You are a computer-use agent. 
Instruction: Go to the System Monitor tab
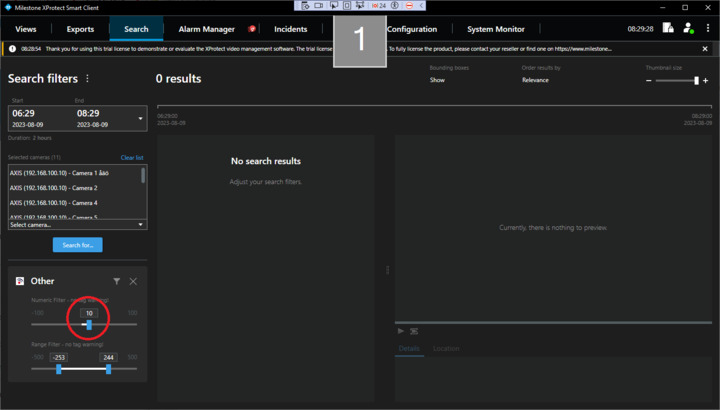point(495,29)
